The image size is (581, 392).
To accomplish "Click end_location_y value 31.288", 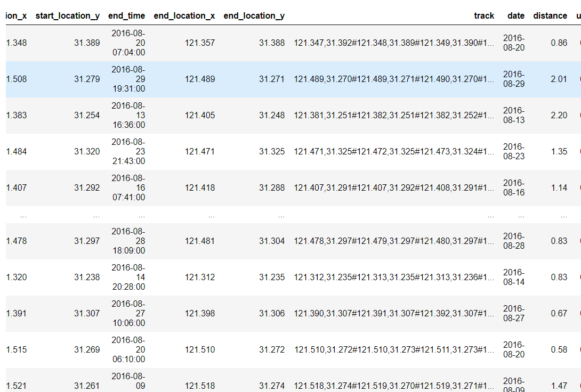I will 272,188.
